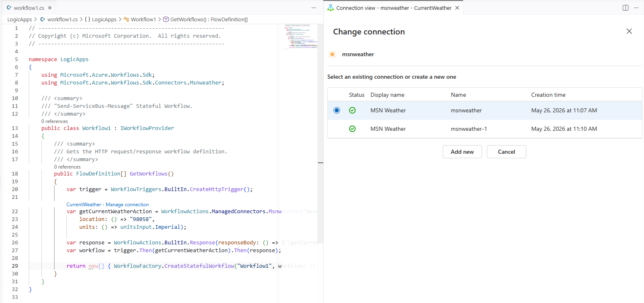Viewport: 644px width, 303px height.
Task: Click unitsInput.Imperial in line 24
Action: click(x=150, y=227)
